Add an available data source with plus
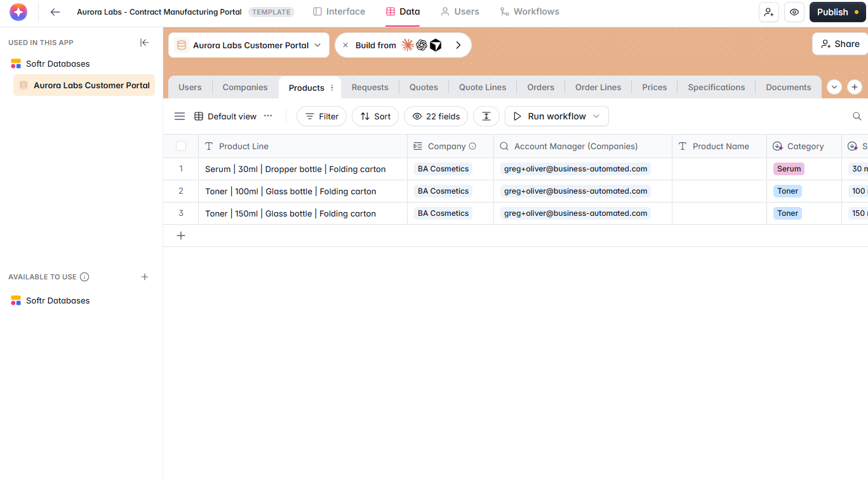868x480 pixels. pos(145,277)
